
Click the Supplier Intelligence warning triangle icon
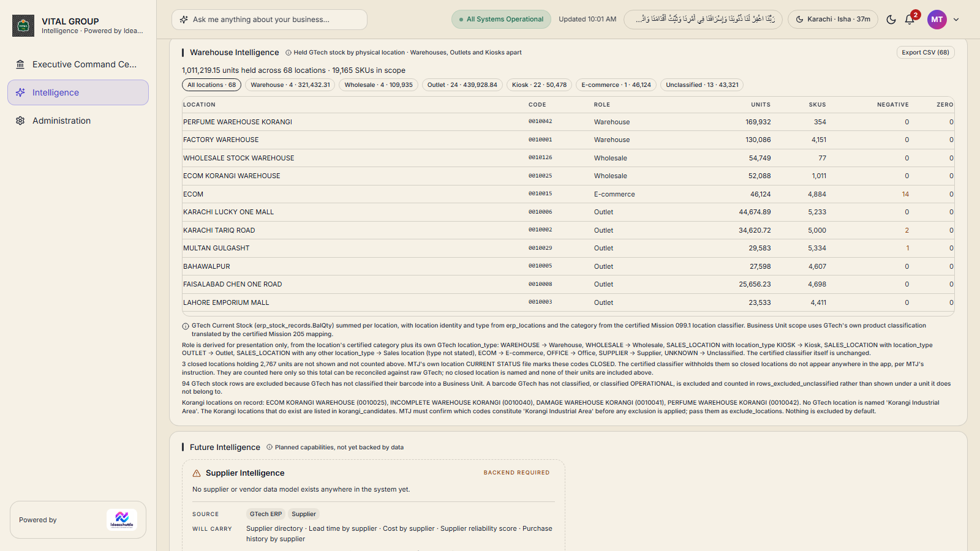click(197, 473)
